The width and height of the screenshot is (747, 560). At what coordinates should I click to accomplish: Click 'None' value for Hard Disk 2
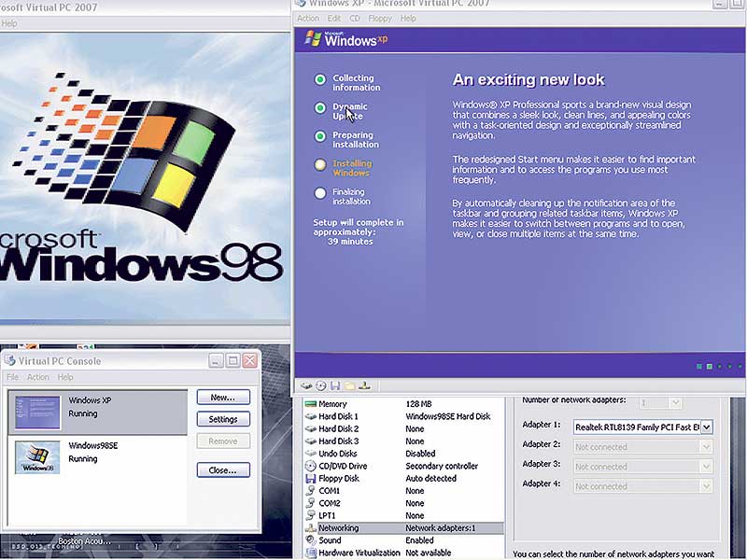tap(415, 428)
